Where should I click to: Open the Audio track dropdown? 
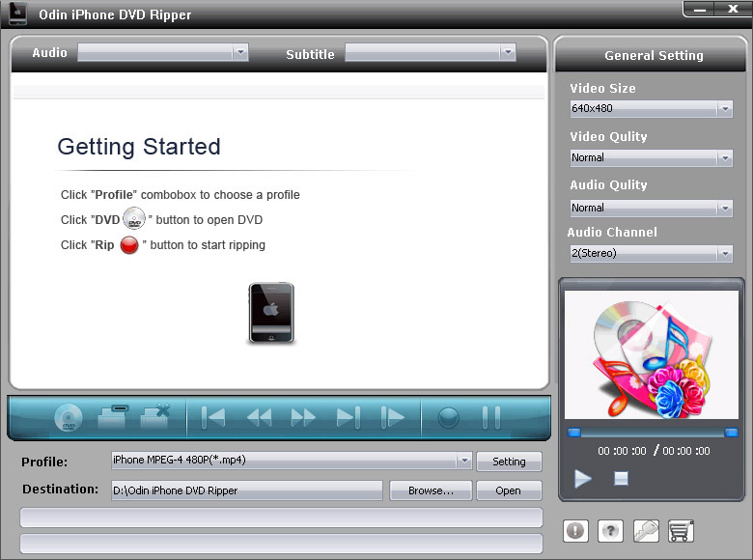tap(163, 52)
